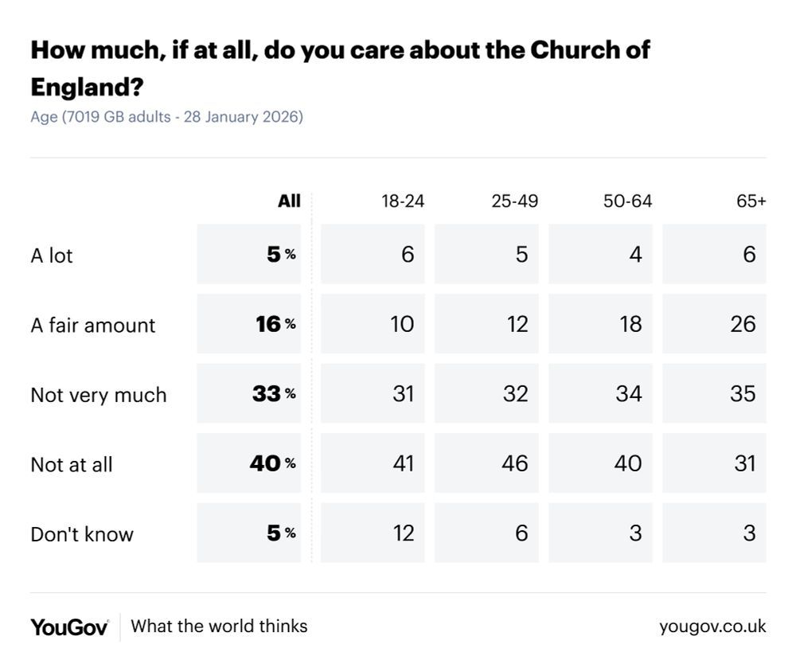The image size is (796, 672).
Task: Click the 50-64 age column header
Action: 627,201
